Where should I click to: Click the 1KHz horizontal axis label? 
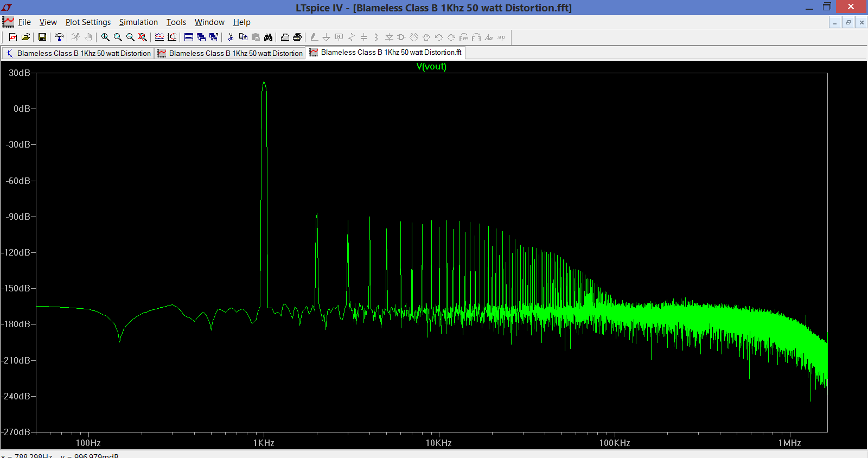(x=264, y=443)
